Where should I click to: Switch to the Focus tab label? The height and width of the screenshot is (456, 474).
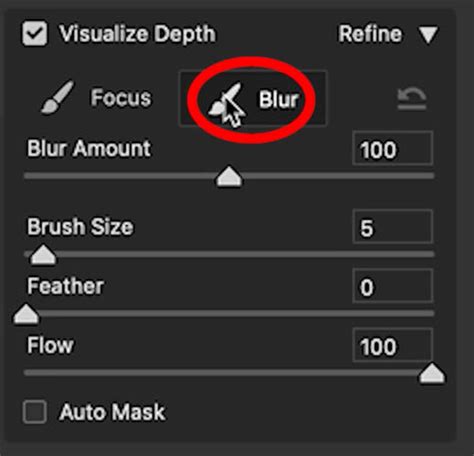coord(121,98)
